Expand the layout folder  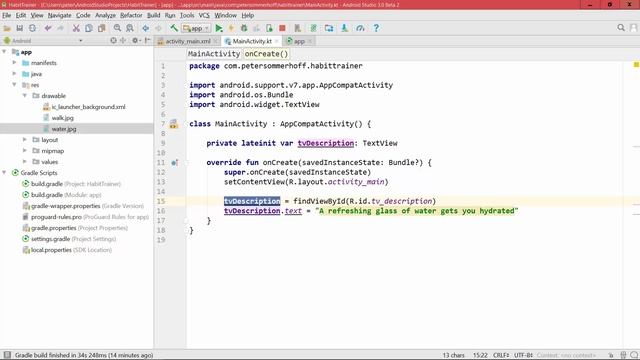pyautogui.click(x=24, y=140)
